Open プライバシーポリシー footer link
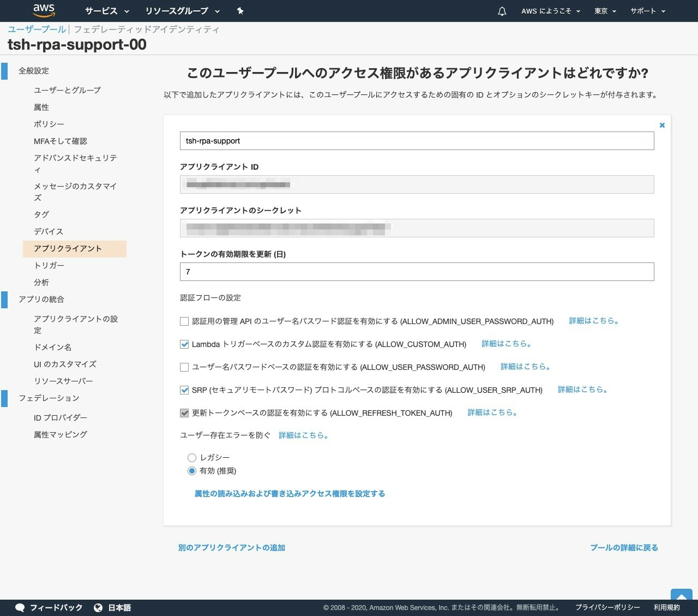The image size is (698, 616). (607, 607)
